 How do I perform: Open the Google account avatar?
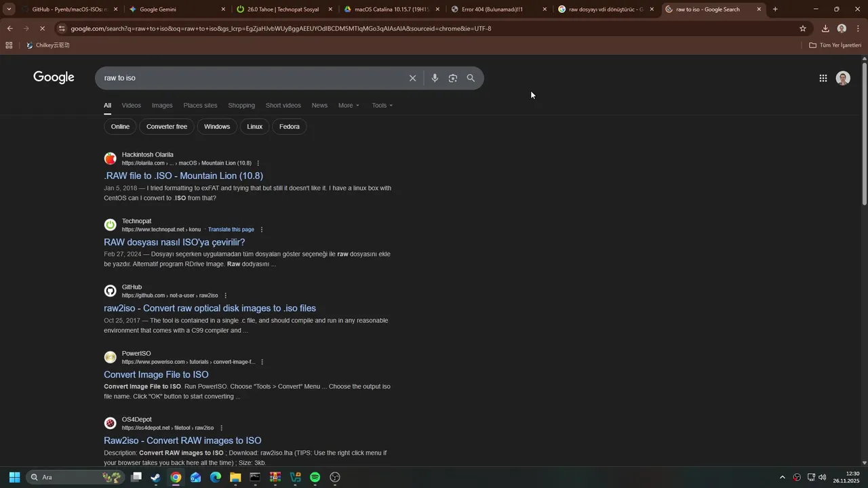click(843, 78)
